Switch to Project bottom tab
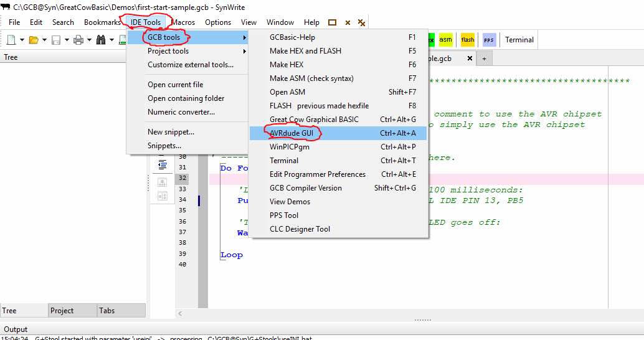The height and width of the screenshot is (340, 644). point(72,311)
